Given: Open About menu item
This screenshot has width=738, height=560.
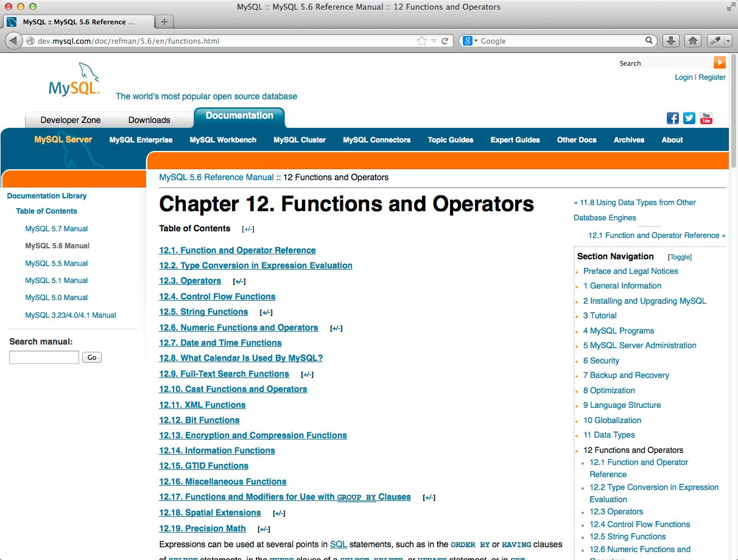Looking at the screenshot, I should tap(672, 140).
